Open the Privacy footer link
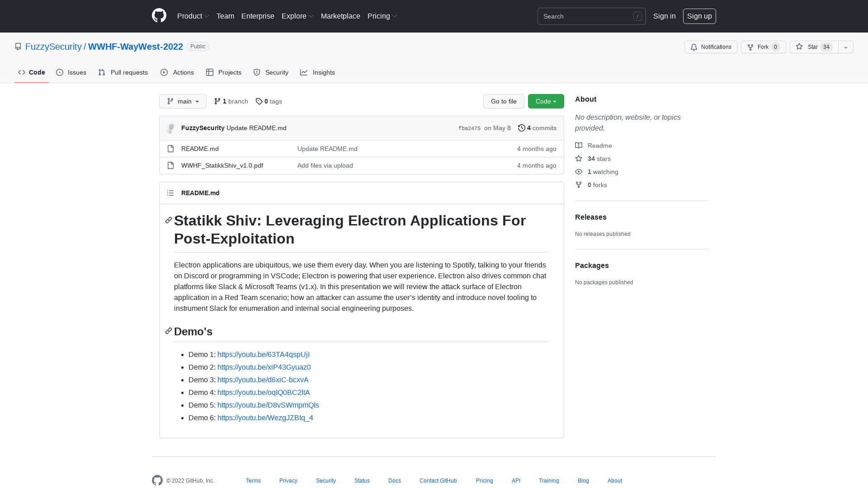868x488 pixels. point(288,480)
